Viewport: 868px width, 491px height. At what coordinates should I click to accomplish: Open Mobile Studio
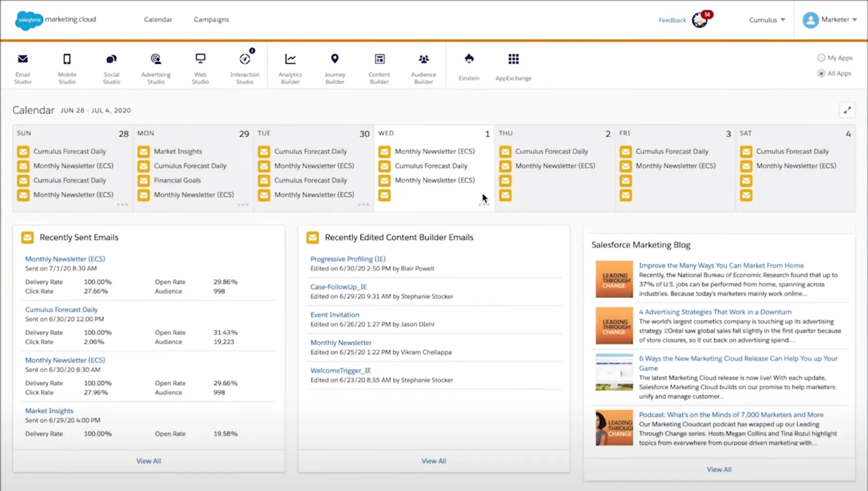(67, 67)
